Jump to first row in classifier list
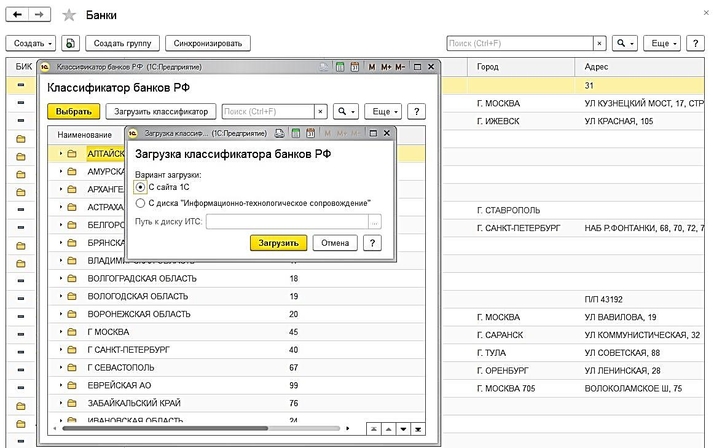714x448 pixels. coord(374,429)
